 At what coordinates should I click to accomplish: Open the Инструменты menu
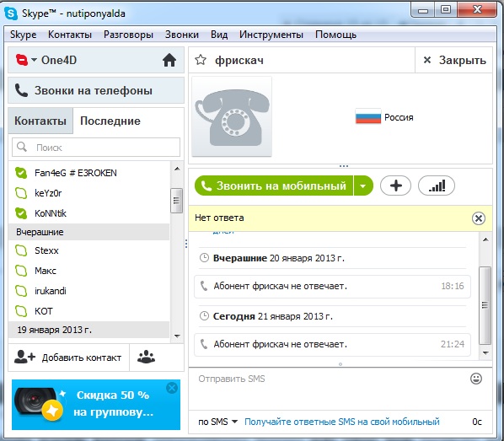pos(271,35)
